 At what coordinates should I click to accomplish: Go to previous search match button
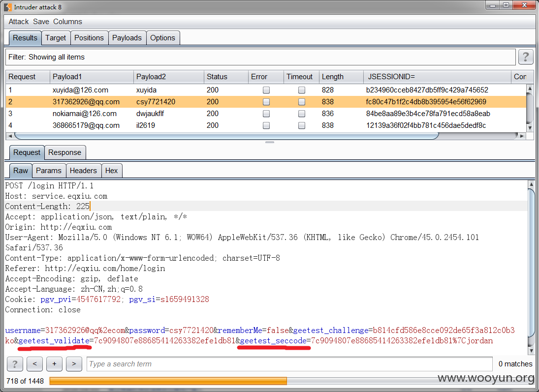coord(35,364)
